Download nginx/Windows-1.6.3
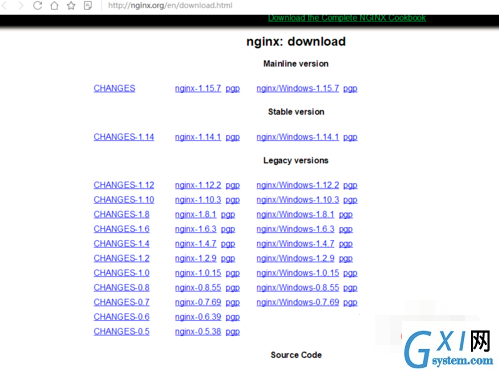 295,229
